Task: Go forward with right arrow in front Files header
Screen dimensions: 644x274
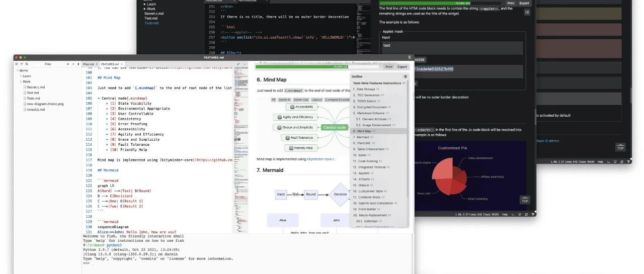Action: click(74, 64)
